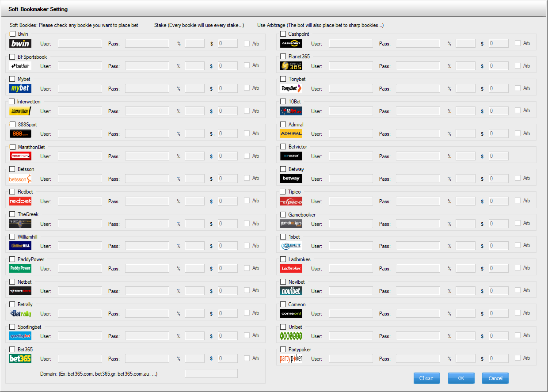Viewport: 548px width, 392px height.
Task: Click the betsson logo
Action: click(20, 179)
